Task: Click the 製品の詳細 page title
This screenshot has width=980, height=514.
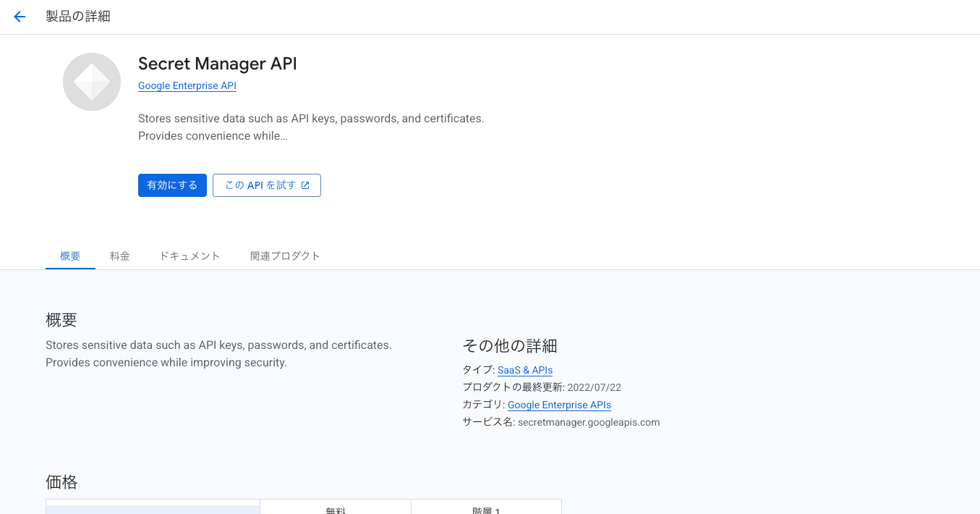Action: pos(78,17)
